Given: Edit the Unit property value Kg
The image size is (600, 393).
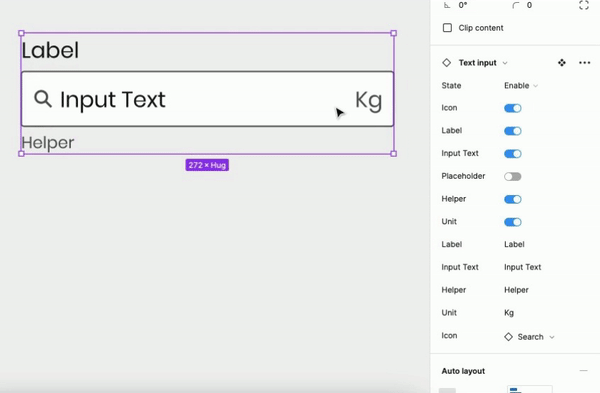Looking at the screenshot, I should pyautogui.click(x=509, y=313).
